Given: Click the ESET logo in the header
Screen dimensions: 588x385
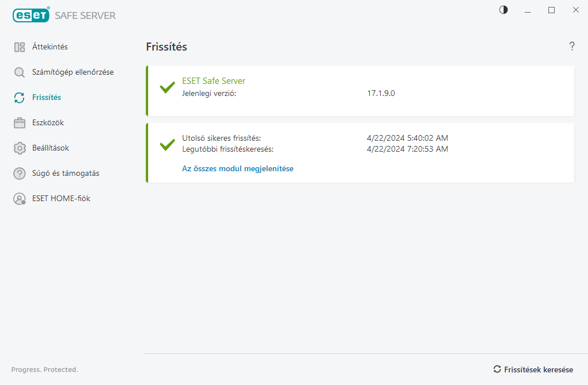Looking at the screenshot, I should 31,16.
